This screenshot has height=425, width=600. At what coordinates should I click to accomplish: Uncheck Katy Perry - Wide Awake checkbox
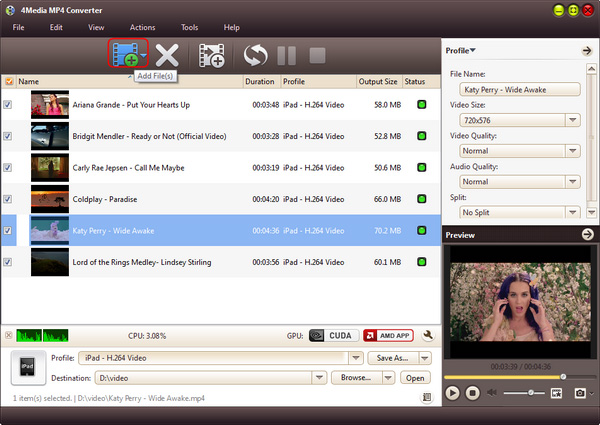pyautogui.click(x=8, y=231)
